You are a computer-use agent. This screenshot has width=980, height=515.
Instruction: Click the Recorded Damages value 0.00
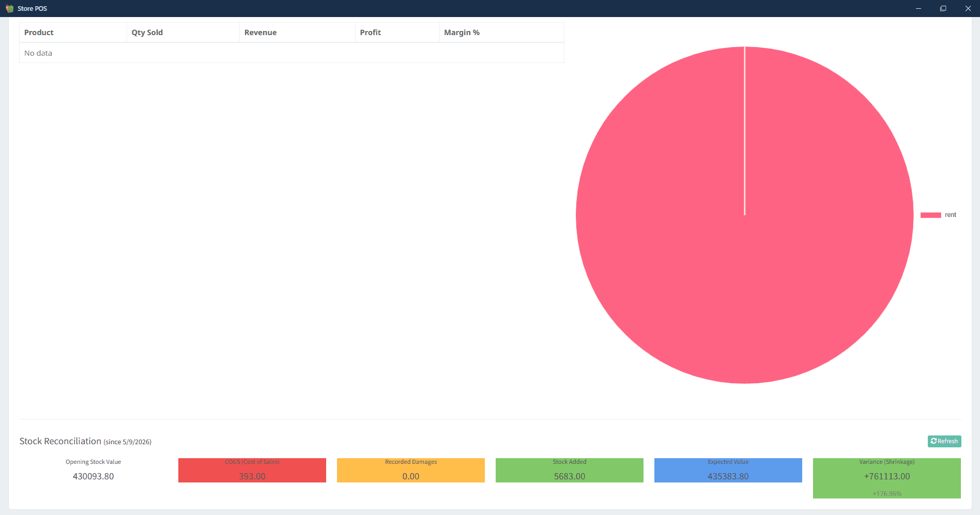pos(411,476)
